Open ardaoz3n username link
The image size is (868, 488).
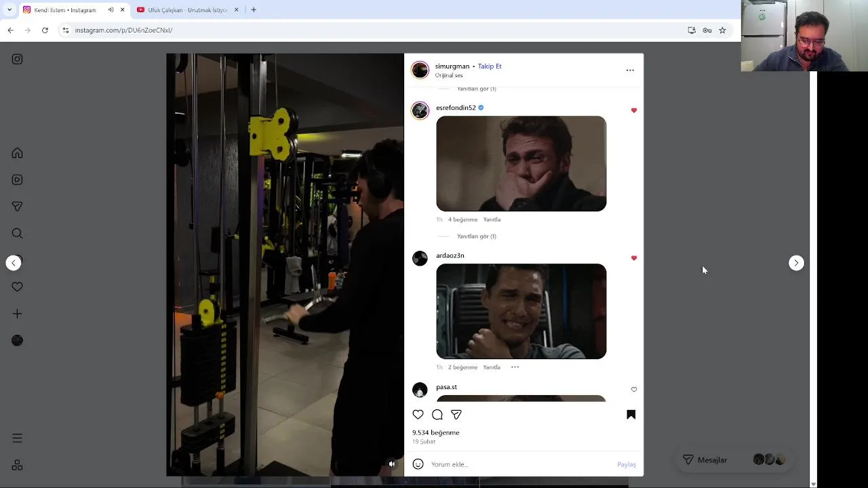tap(450, 256)
